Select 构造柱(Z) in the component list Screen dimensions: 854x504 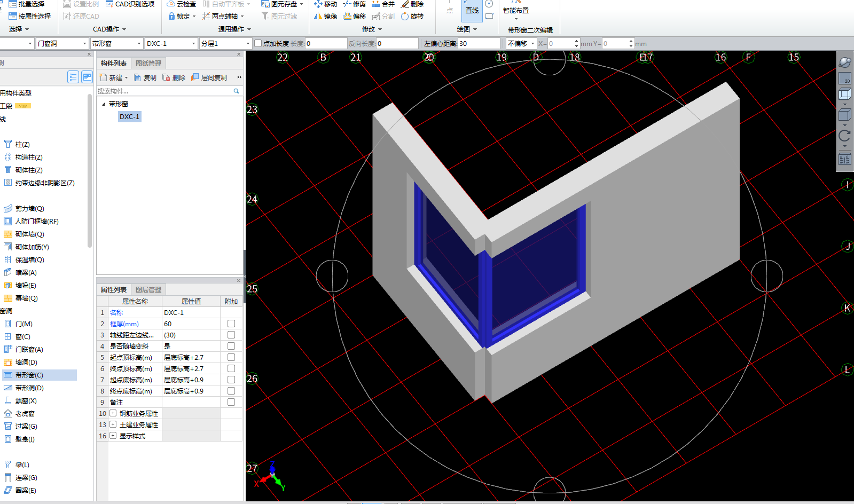tap(29, 157)
